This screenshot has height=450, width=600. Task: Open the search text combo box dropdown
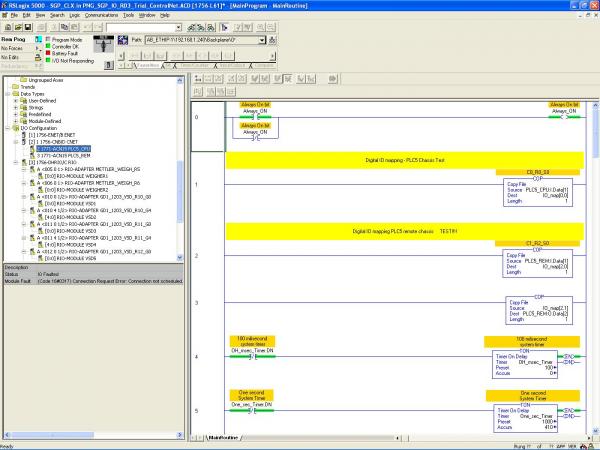178,28
